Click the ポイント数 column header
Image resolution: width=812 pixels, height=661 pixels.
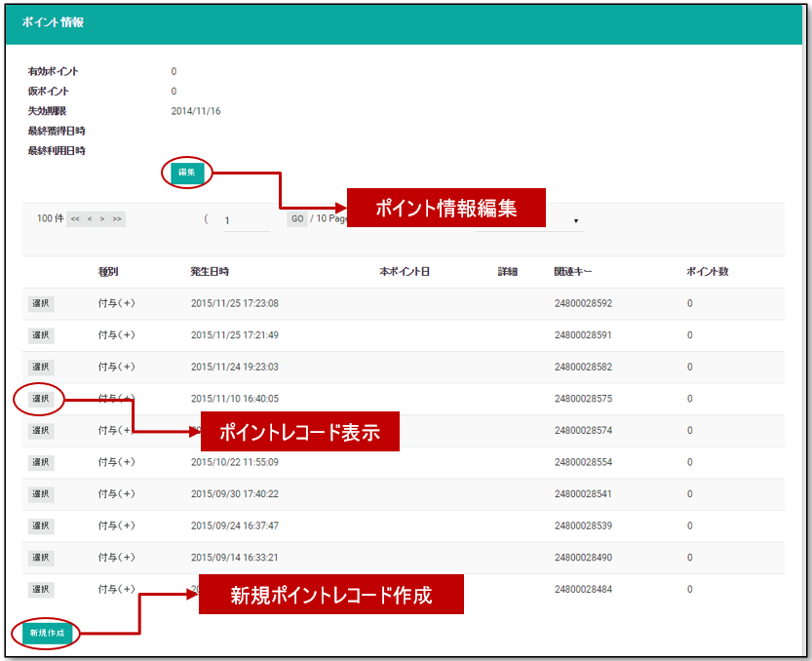[x=708, y=271]
